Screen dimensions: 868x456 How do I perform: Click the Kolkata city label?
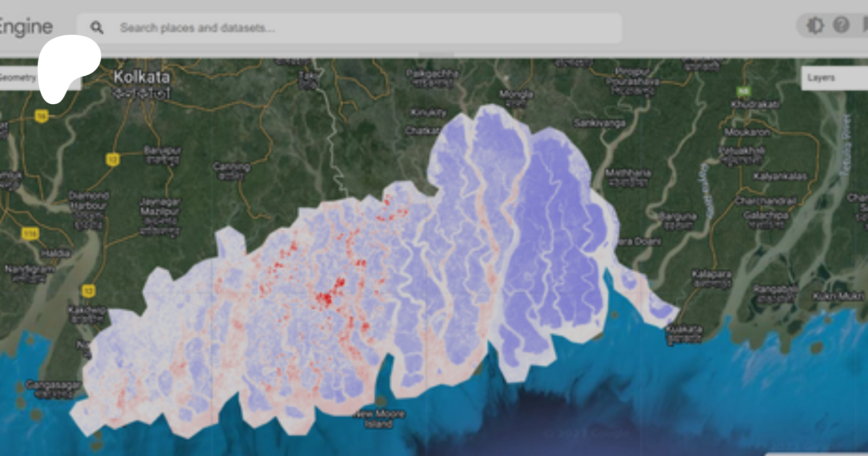(x=141, y=78)
